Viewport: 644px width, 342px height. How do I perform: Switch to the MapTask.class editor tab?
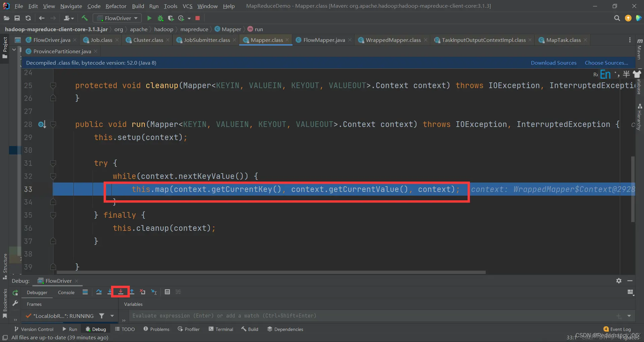tap(563, 40)
